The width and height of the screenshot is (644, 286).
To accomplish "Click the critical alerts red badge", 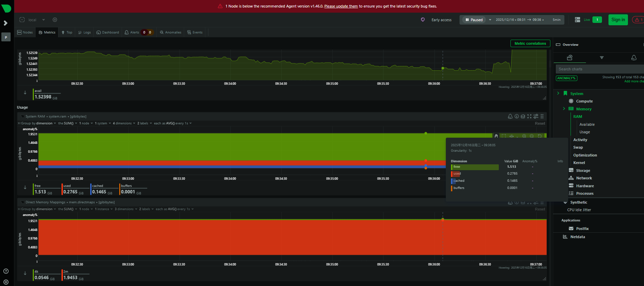I will pos(638,20).
